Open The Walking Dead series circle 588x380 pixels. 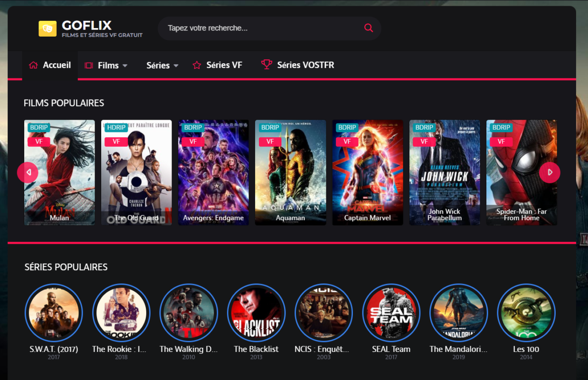(x=189, y=313)
